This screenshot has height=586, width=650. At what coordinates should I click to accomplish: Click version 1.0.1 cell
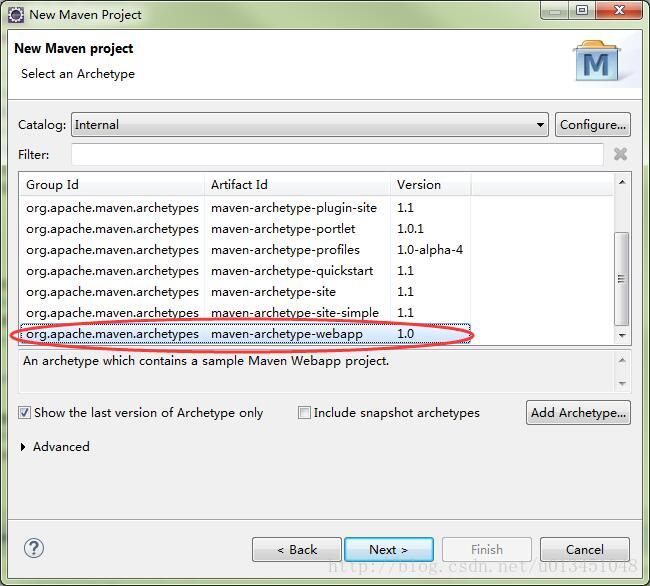pos(410,229)
